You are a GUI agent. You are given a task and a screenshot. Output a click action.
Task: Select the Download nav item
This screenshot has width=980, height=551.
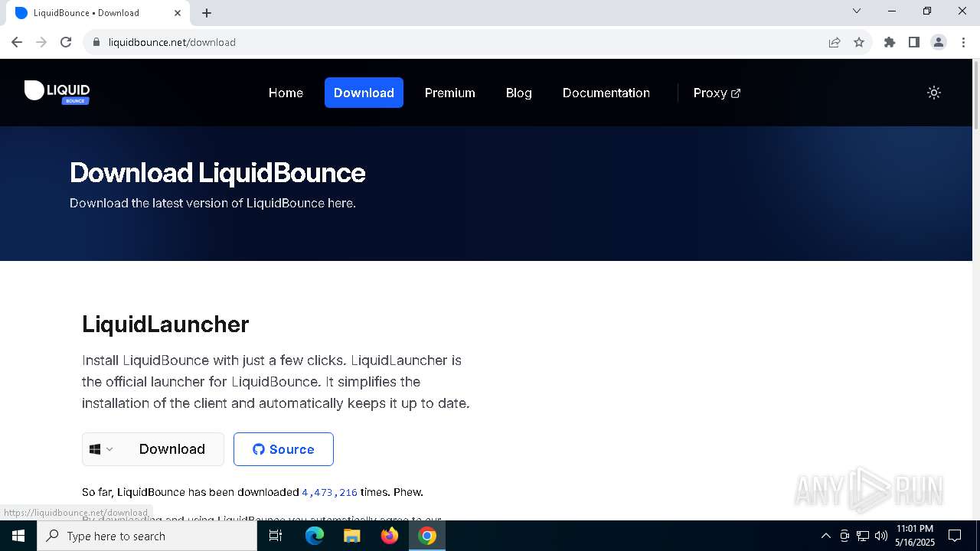click(364, 93)
